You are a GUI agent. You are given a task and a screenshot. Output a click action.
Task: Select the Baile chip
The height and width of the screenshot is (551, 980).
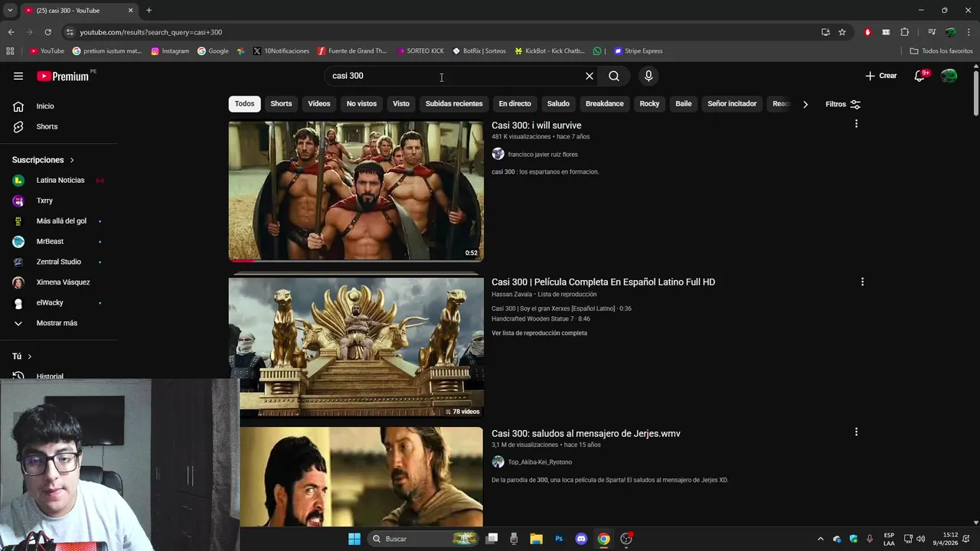coord(684,104)
